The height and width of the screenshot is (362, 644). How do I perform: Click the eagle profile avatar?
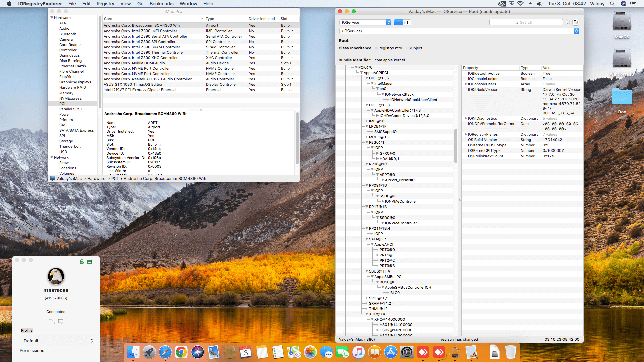(56, 276)
